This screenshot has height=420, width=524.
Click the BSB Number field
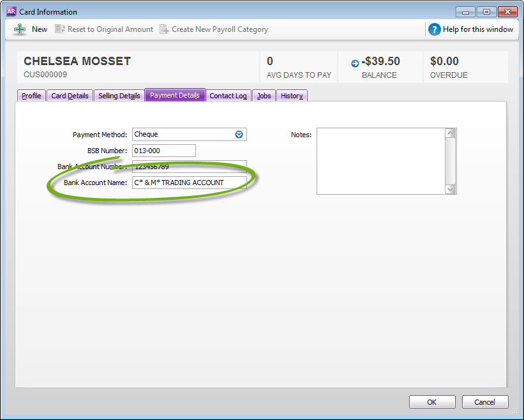coord(164,151)
